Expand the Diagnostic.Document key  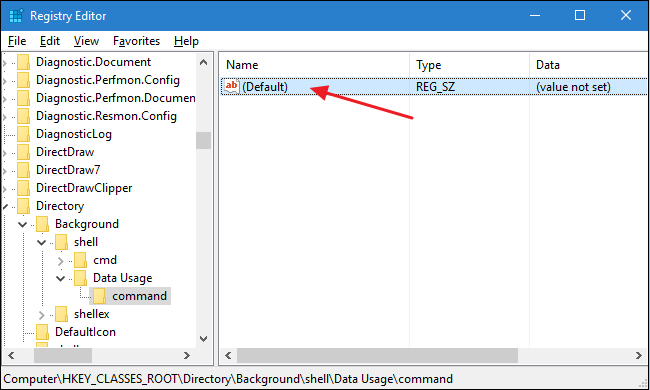(5, 63)
